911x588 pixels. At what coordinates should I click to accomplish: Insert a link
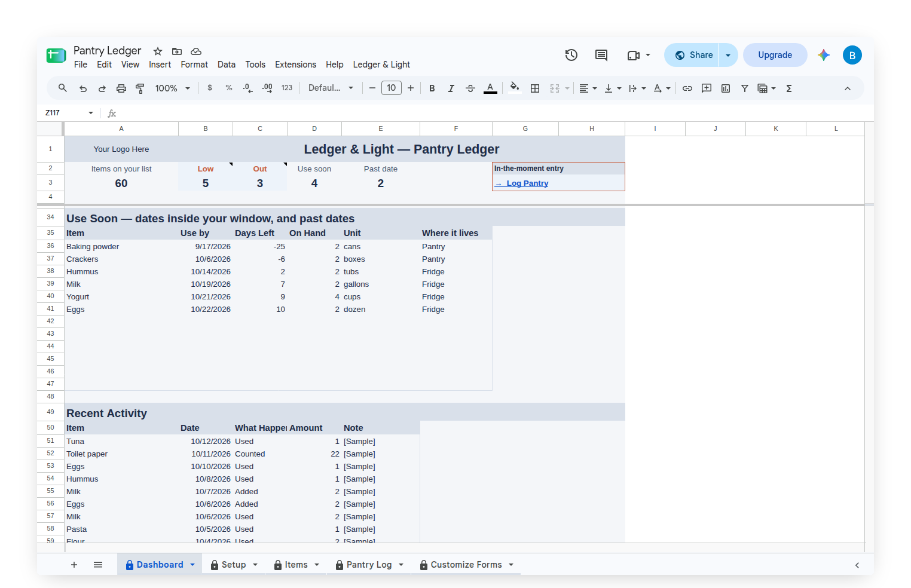(687, 88)
